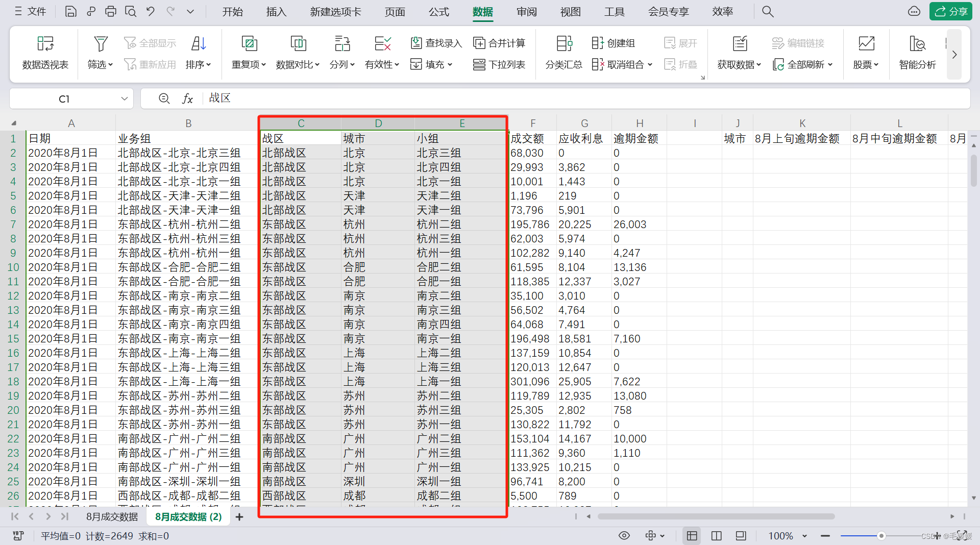Switch to normal view icon
The width and height of the screenshot is (980, 545).
pyautogui.click(x=692, y=535)
